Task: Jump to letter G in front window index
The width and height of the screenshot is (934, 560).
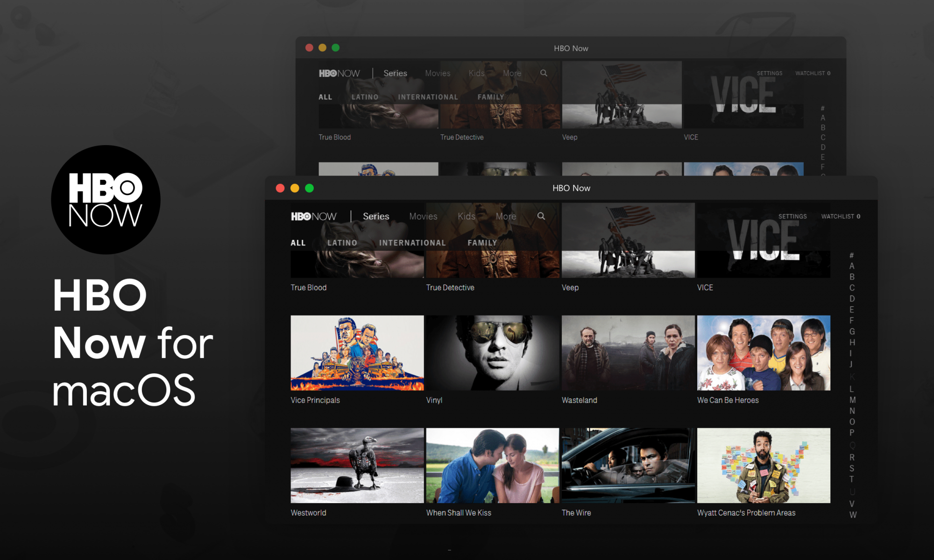Action: point(852,331)
